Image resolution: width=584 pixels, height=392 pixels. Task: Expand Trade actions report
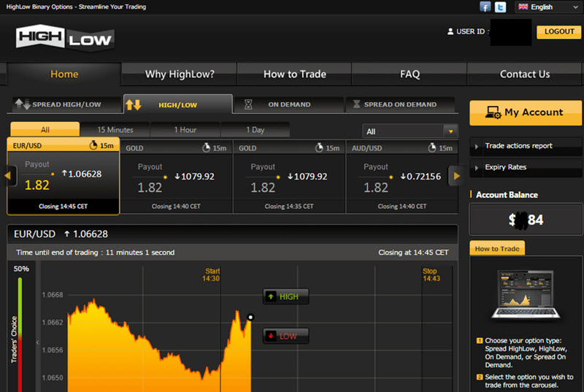[x=526, y=146]
